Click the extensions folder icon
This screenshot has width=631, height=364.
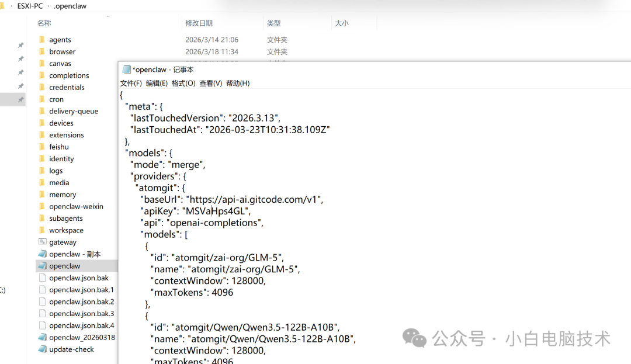42,135
